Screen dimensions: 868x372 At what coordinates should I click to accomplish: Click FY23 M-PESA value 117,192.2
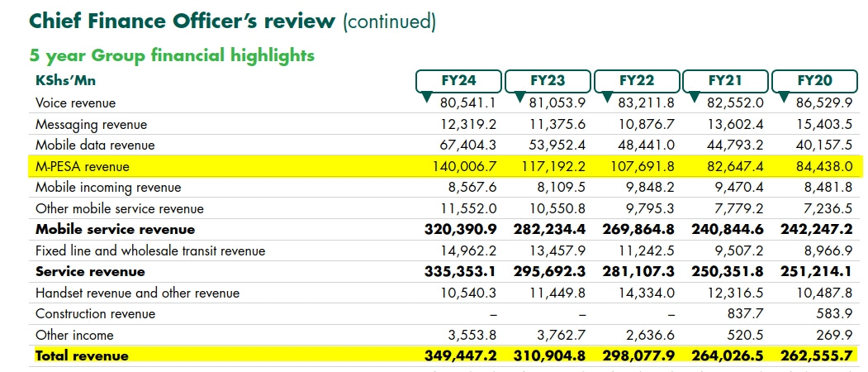pyautogui.click(x=553, y=166)
